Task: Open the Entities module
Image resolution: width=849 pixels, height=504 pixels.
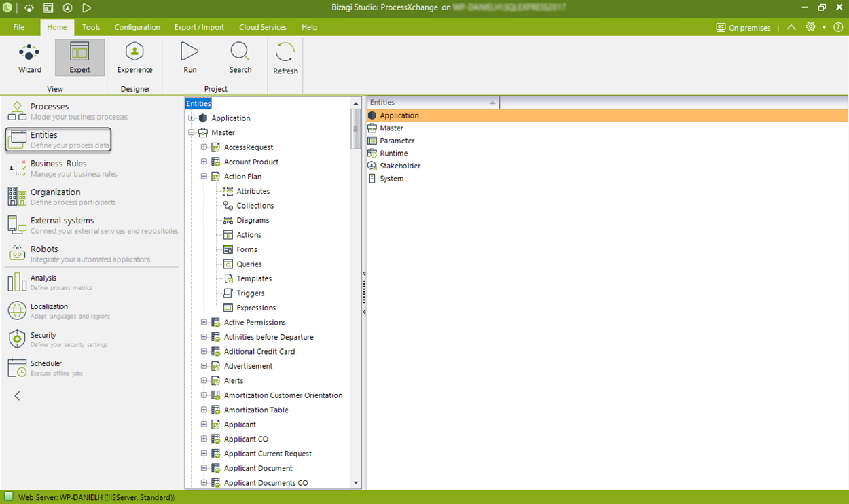Action: pyautogui.click(x=58, y=139)
